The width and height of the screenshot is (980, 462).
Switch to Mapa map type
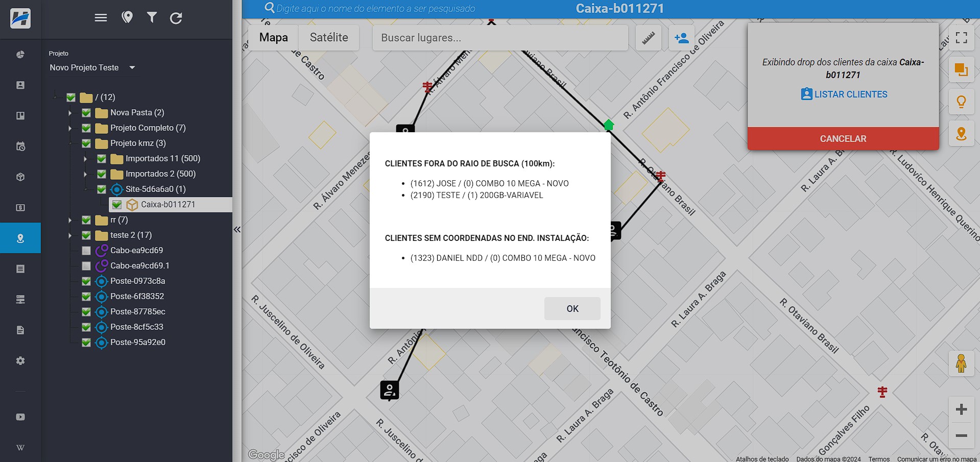[273, 38]
